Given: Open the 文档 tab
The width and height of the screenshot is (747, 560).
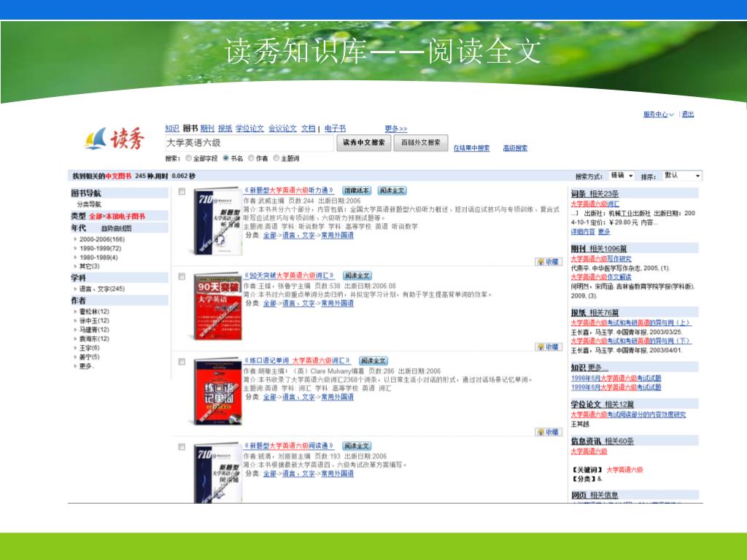Looking at the screenshot, I should pyautogui.click(x=309, y=128).
